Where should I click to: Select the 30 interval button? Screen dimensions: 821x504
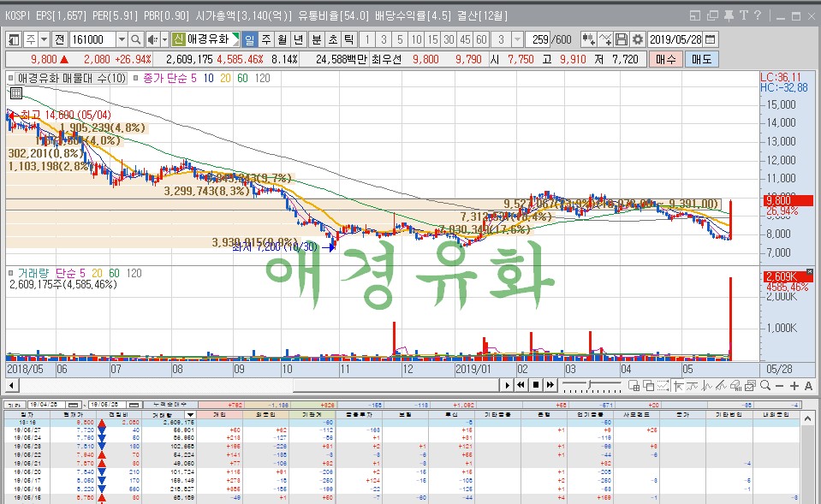click(x=449, y=39)
